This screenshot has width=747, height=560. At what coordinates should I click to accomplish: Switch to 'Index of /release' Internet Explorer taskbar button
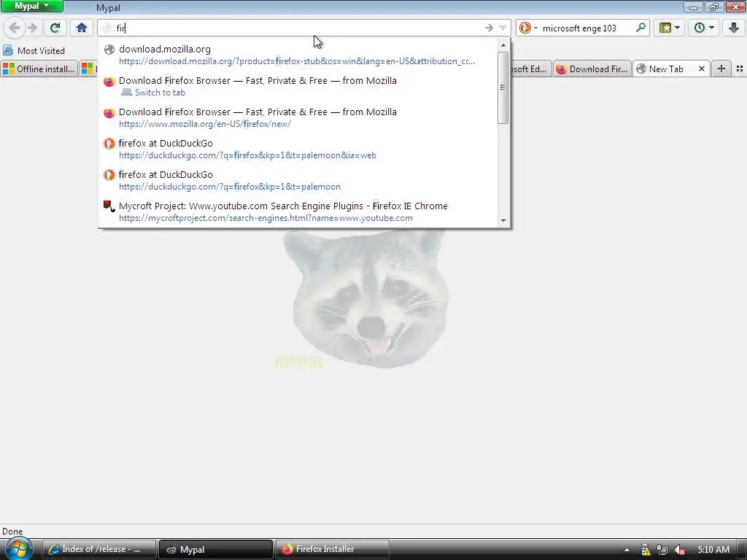tap(98, 549)
